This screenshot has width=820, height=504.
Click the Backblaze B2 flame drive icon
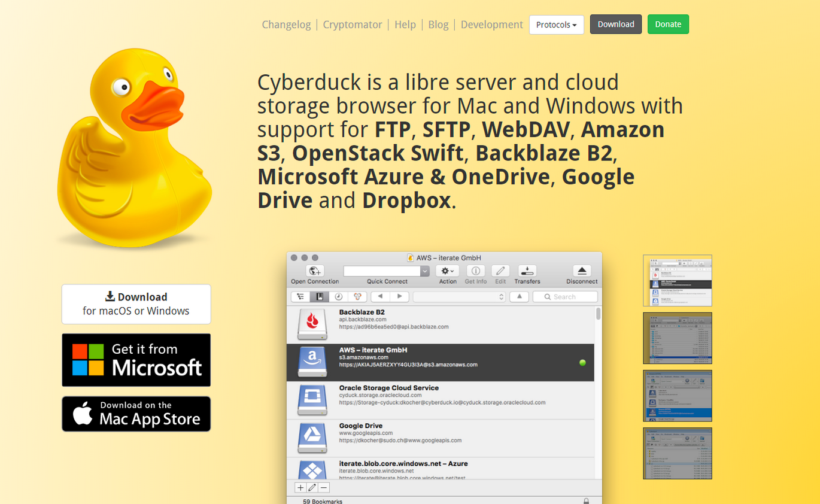(312, 324)
